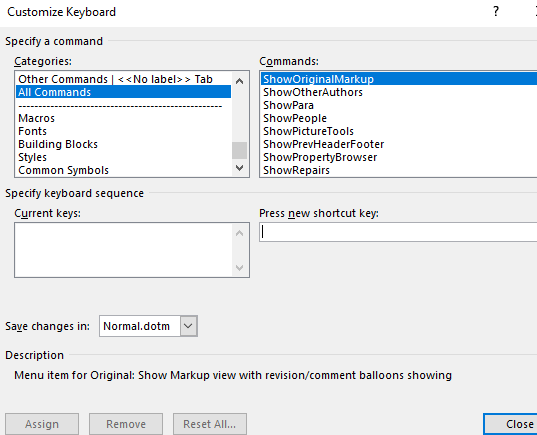Click the Current keys scroll up arrow

(239, 233)
